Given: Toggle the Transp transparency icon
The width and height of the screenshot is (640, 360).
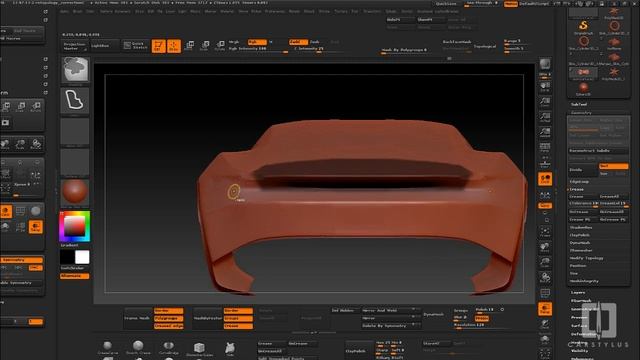Looking at the screenshot, I should pyautogui.click(x=545, y=309).
